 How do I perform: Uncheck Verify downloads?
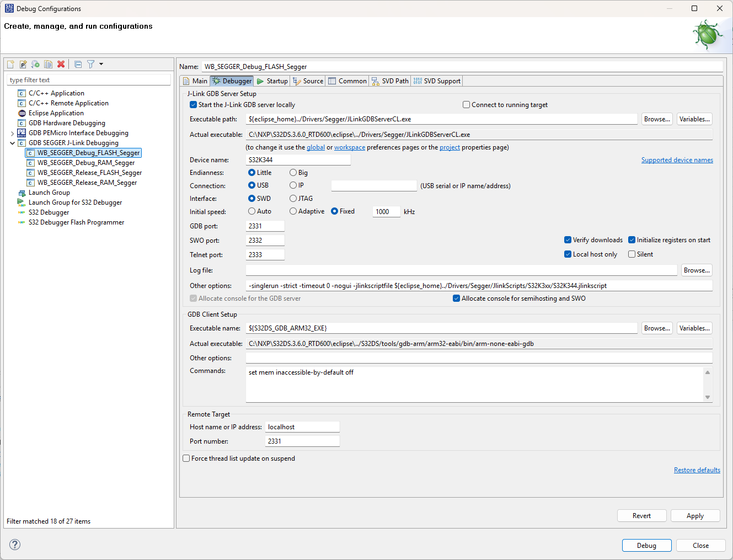coord(568,240)
